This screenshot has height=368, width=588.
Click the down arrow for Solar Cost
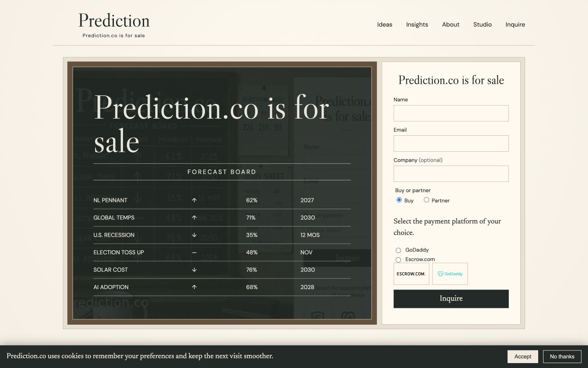coord(194,270)
